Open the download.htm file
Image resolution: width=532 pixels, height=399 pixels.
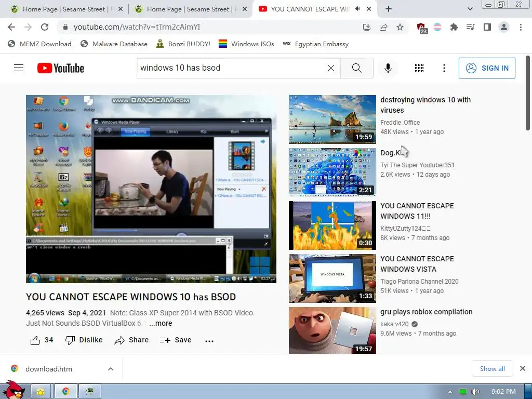pyautogui.click(x=48, y=369)
